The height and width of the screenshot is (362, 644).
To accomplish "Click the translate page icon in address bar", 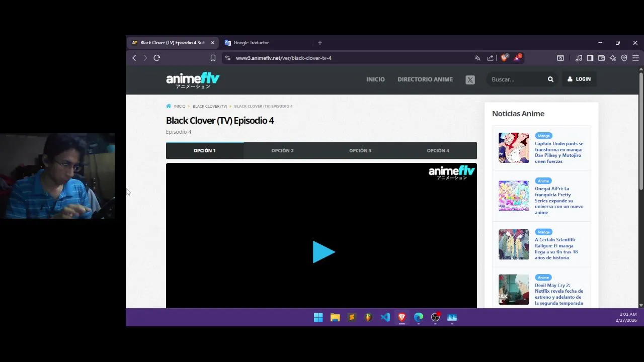I will (x=477, y=58).
